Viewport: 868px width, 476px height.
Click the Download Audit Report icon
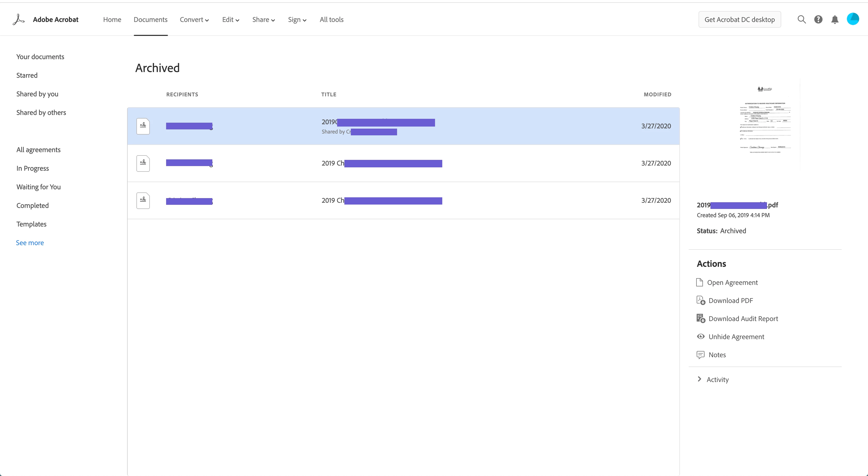pos(701,319)
